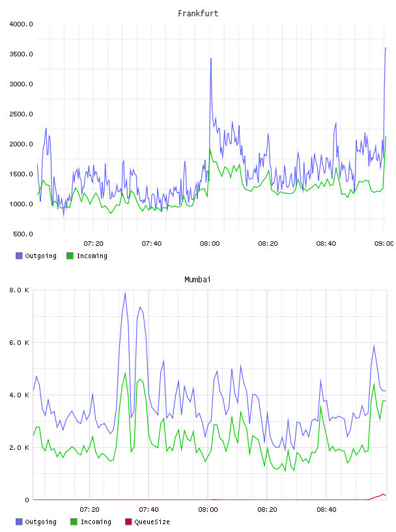This screenshot has width=396, height=532.
Task: Click the 07:20 time label in Mumbai chart
Action: click(x=89, y=510)
